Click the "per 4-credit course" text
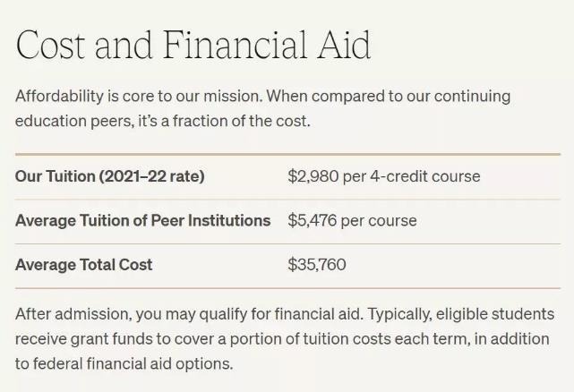The height and width of the screenshot is (392, 574). coord(411,176)
